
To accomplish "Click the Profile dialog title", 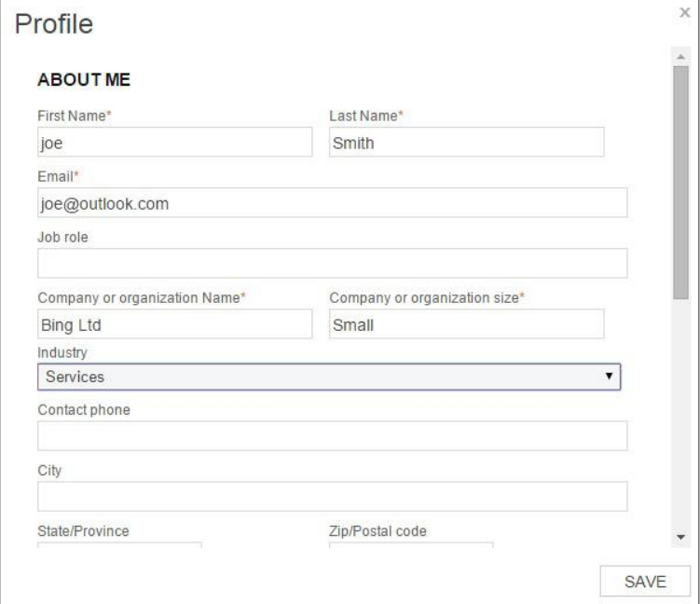I will coord(53,24).
